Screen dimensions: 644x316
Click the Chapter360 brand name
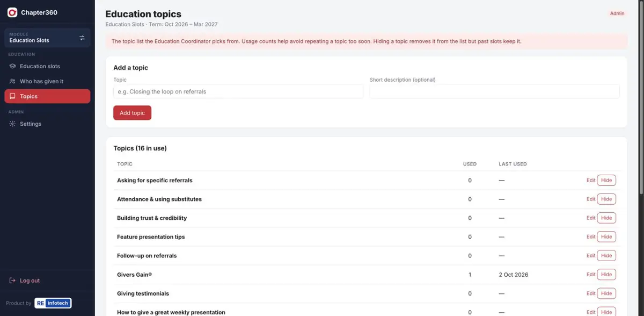point(39,12)
